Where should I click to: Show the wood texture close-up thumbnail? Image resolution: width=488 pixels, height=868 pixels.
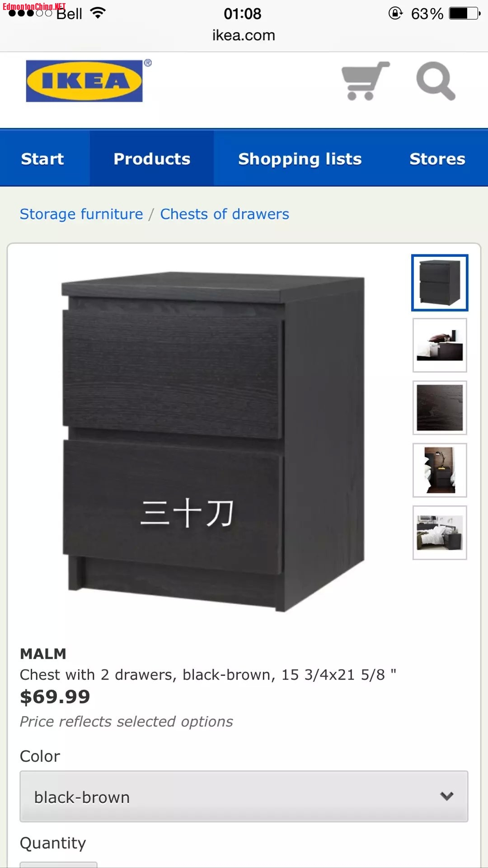pos(440,408)
